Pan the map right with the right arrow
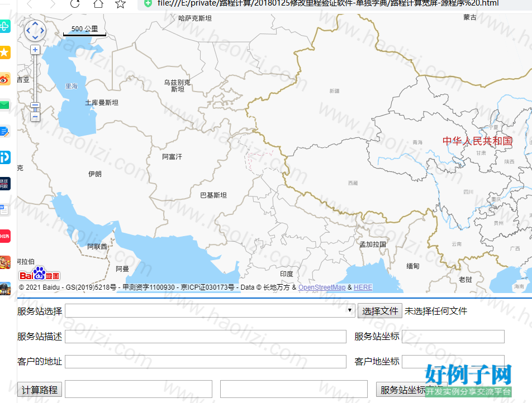 click(x=42, y=31)
